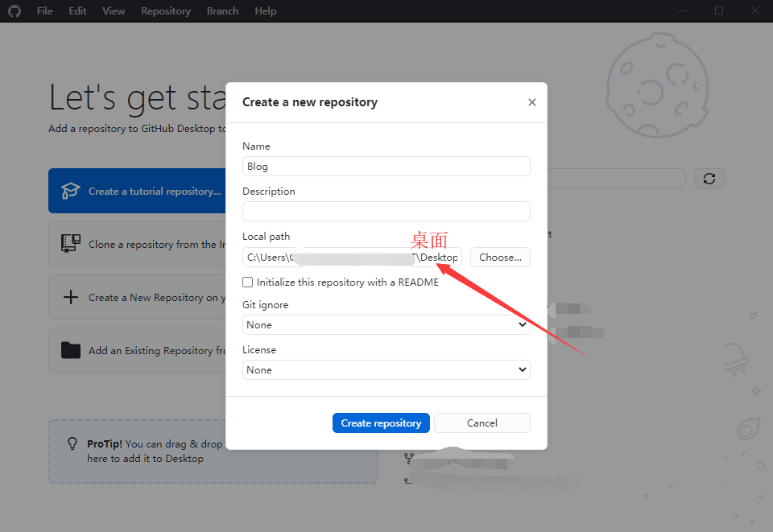Click the Name field containing Blog
773x532 pixels.
386,166
